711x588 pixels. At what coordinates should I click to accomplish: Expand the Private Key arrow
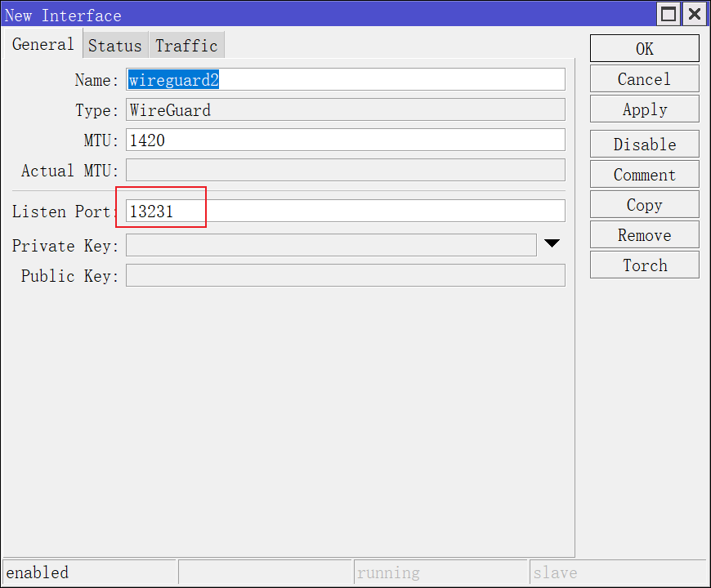(x=552, y=243)
